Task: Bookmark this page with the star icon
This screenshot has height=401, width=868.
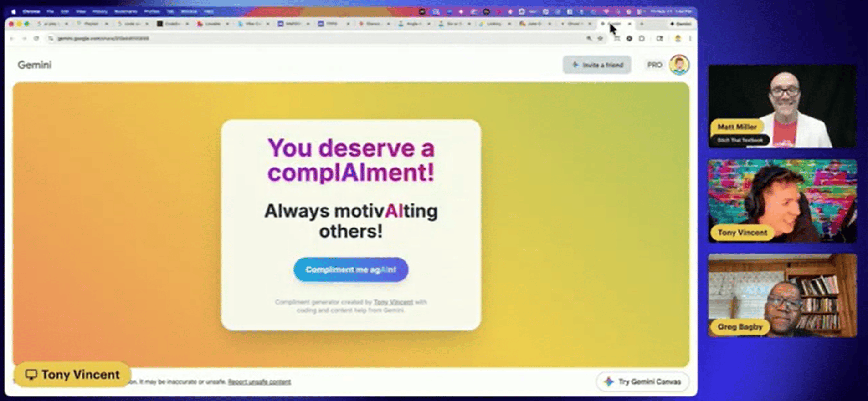Action: [601, 39]
